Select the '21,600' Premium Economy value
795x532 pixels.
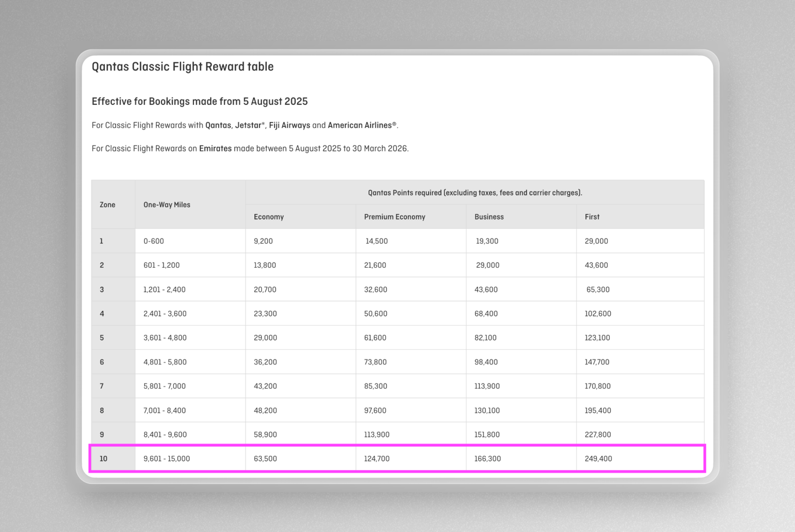click(x=375, y=265)
